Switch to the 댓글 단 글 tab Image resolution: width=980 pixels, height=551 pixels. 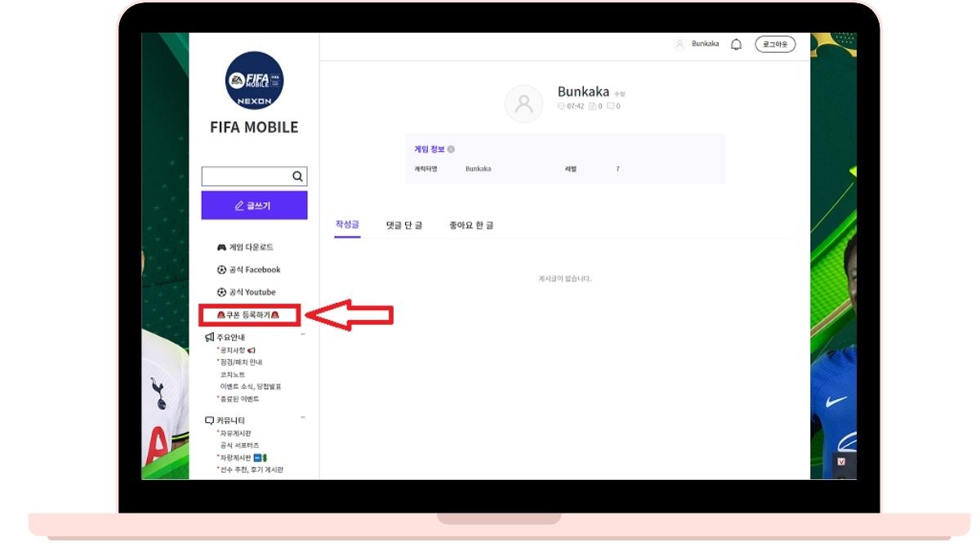(404, 224)
